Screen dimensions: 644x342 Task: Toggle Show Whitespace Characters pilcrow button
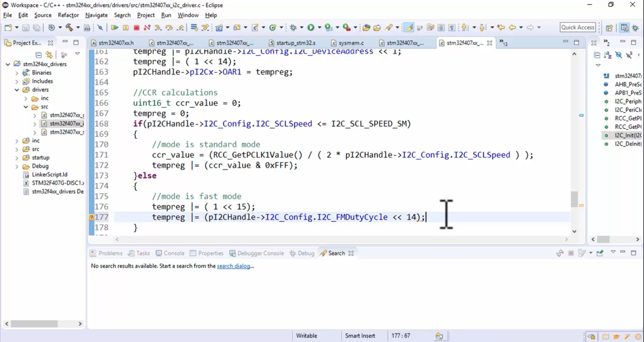pos(452,27)
